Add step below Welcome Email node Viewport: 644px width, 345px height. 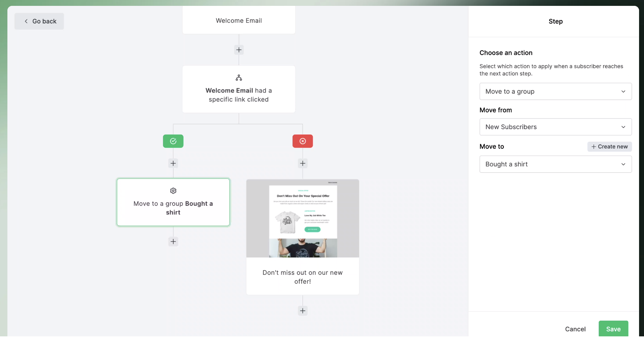coord(239,50)
